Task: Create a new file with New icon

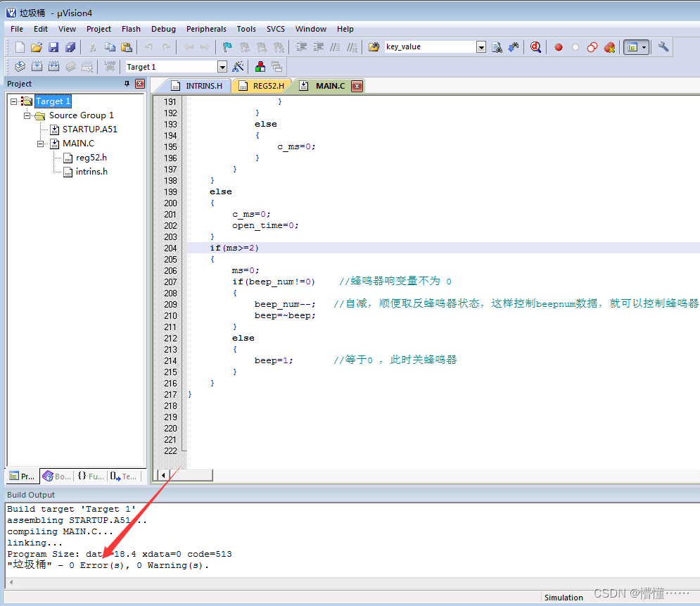Action: [x=20, y=47]
